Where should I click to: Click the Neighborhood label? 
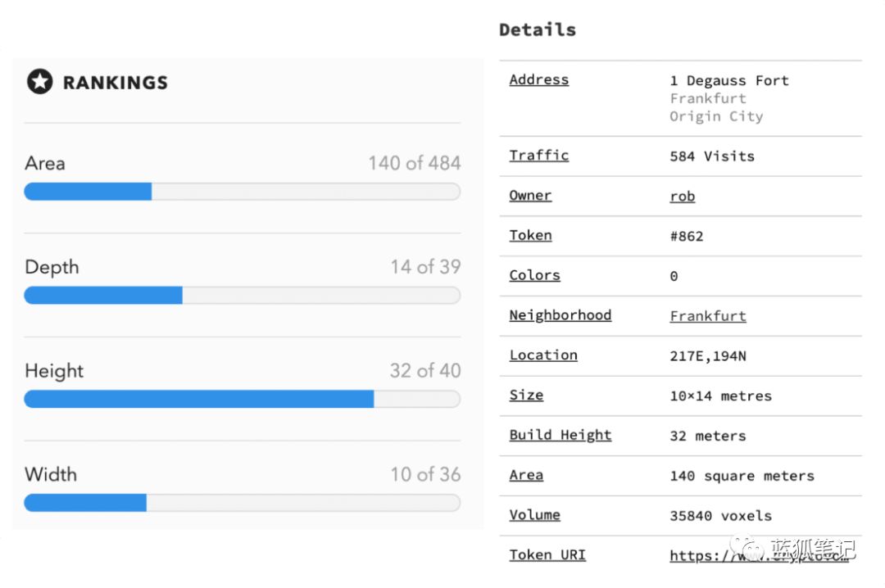coord(560,315)
